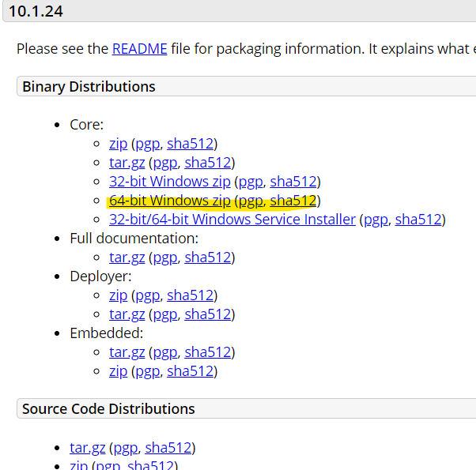This screenshot has height=470, width=476.
Task: Download the 32-bit Windows zip
Action: (x=170, y=182)
